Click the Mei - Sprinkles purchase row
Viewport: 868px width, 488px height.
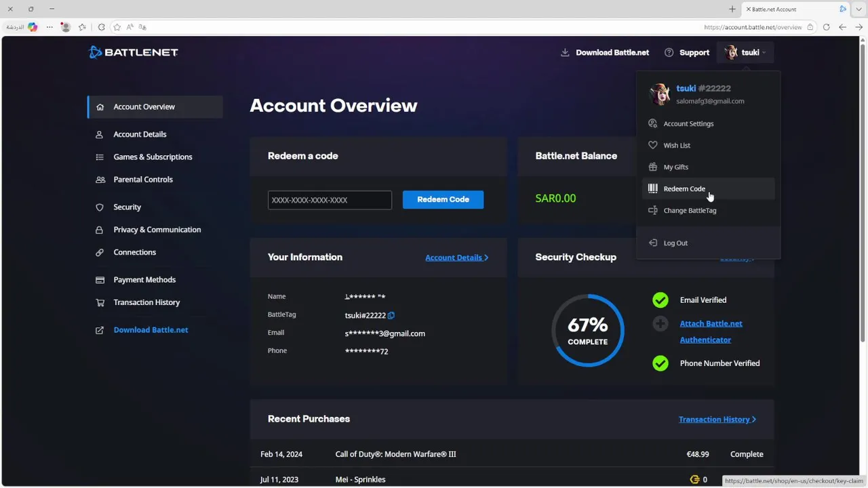(x=512, y=478)
